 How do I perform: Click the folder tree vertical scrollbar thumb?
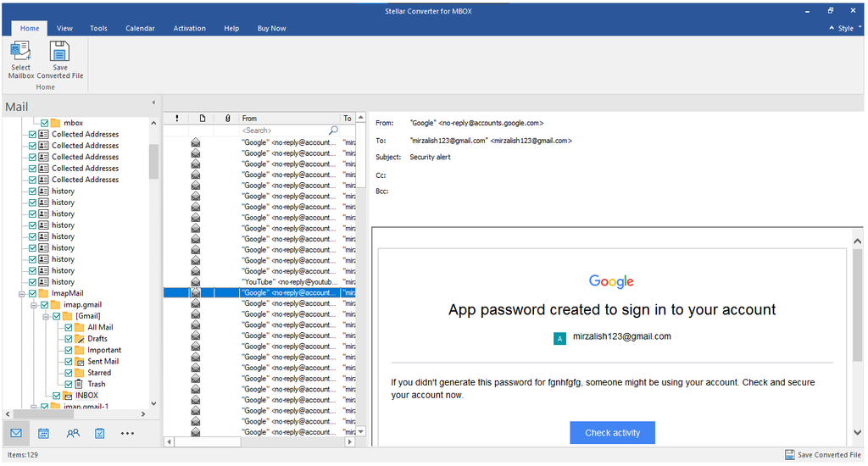tap(154, 161)
